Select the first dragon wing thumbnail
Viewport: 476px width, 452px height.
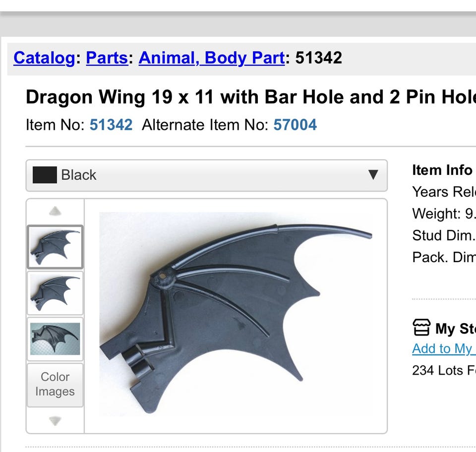point(55,247)
